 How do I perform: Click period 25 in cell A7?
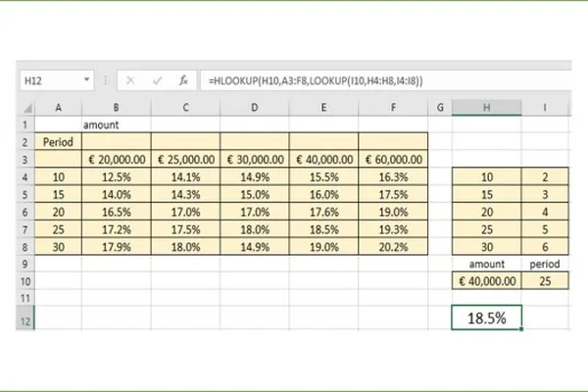(x=58, y=229)
